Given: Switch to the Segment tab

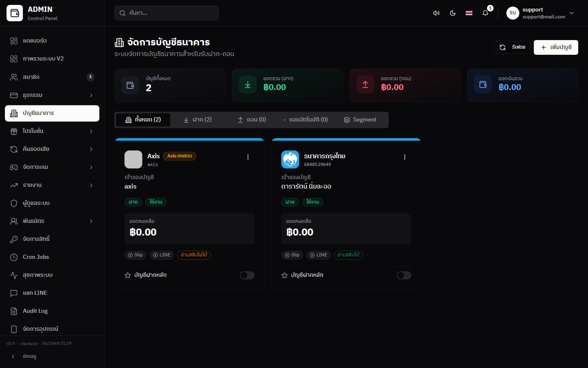Looking at the screenshot, I should tap(360, 120).
